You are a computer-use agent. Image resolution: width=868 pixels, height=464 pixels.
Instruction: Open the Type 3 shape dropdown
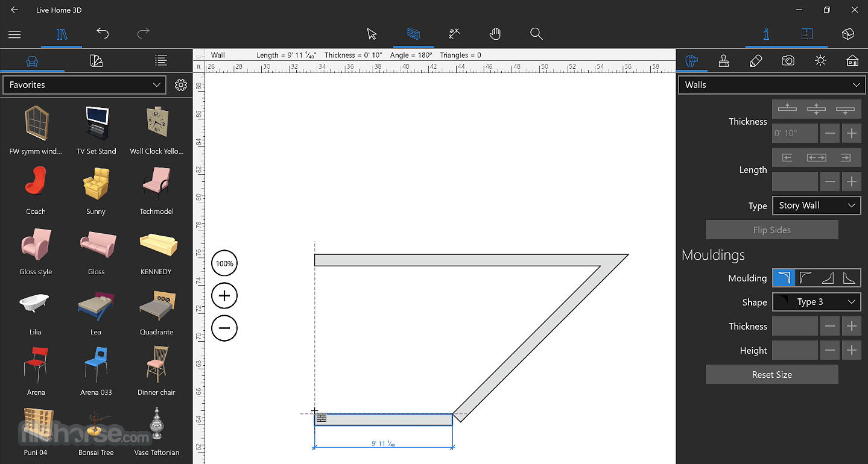tap(817, 302)
